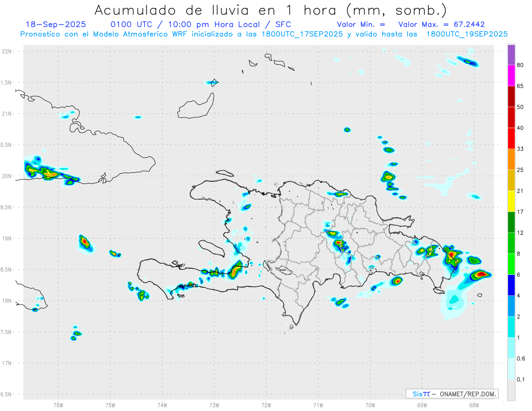Click the 'Valor Max. = 67.2442' value
Screen dimensions: 532x411
[x=442, y=24]
